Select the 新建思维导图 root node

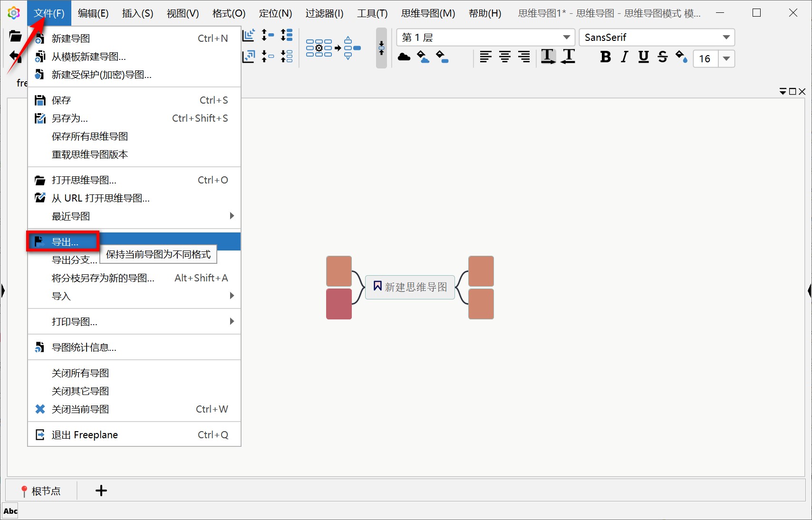coord(410,287)
